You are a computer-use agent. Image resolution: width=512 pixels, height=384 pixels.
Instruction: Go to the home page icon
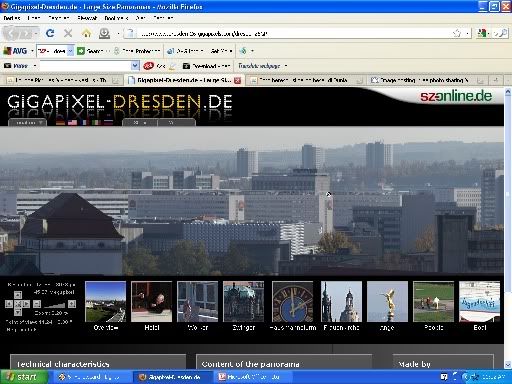[x=86, y=33]
